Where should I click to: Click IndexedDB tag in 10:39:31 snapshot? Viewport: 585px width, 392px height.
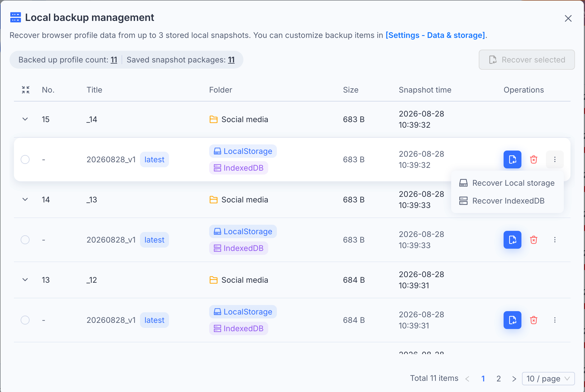239,328
